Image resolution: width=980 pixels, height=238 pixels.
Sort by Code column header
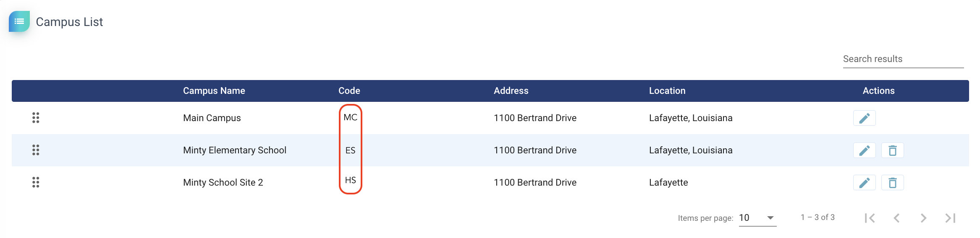point(349,91)
